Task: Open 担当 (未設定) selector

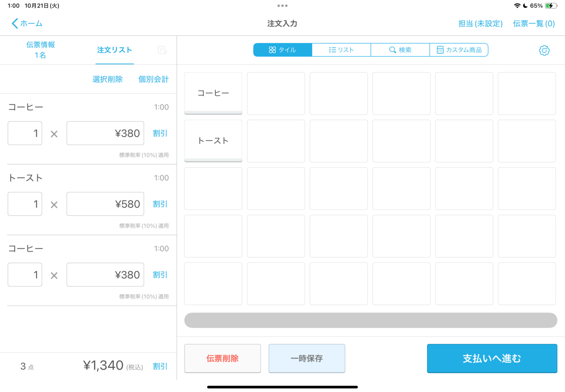Action: point(480,24)
